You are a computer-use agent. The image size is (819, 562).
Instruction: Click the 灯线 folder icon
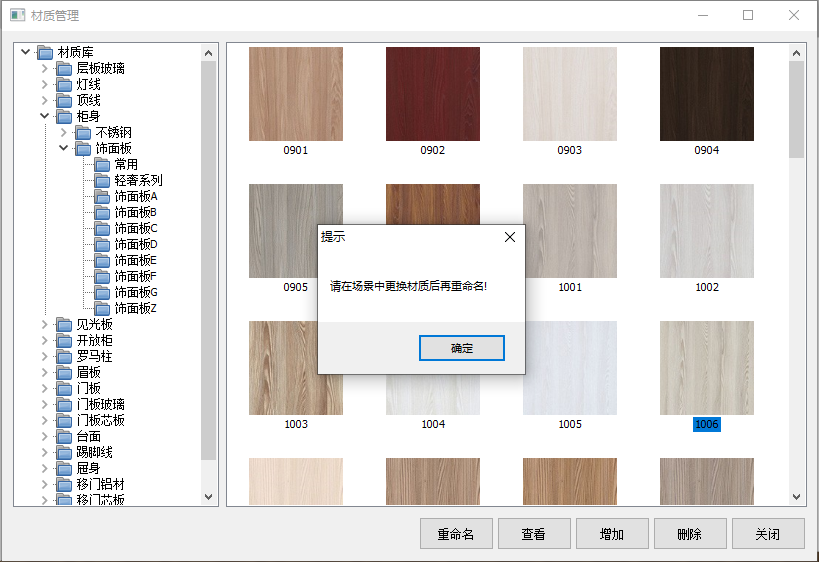coord(64,85)
